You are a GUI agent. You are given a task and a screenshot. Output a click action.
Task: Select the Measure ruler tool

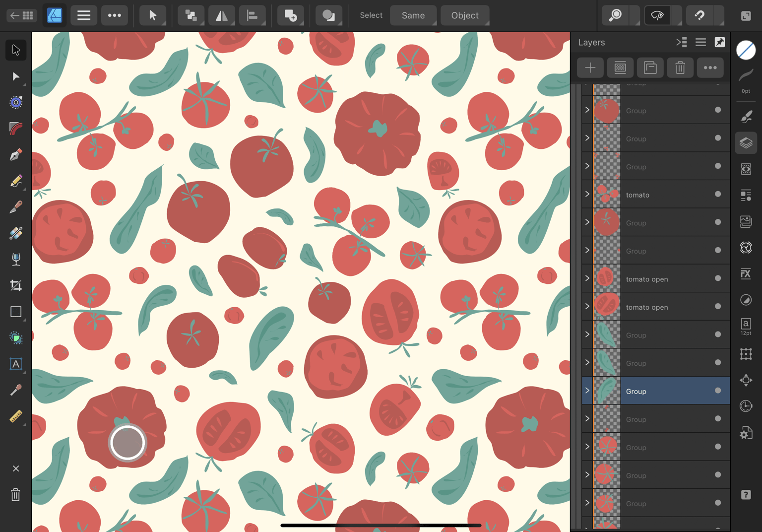[x=16, y=416]
